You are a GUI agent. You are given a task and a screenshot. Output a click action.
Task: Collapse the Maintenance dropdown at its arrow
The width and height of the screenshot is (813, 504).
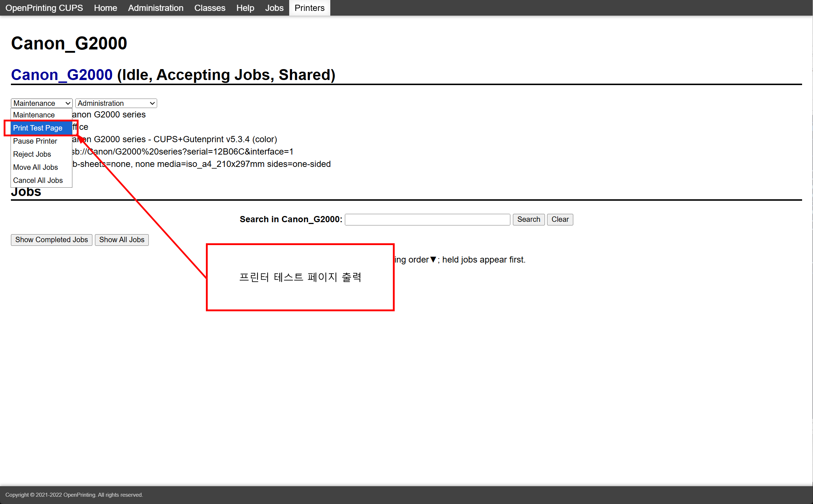(68, 103)
